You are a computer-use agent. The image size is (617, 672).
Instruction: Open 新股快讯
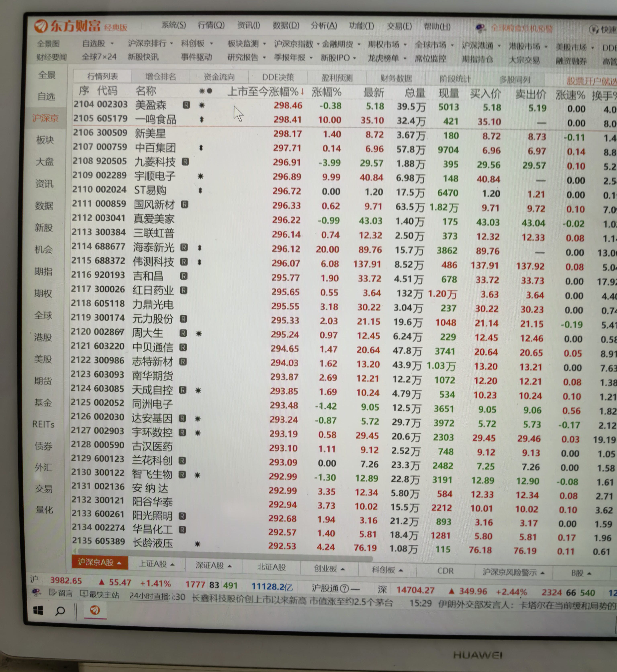[143, 57]
